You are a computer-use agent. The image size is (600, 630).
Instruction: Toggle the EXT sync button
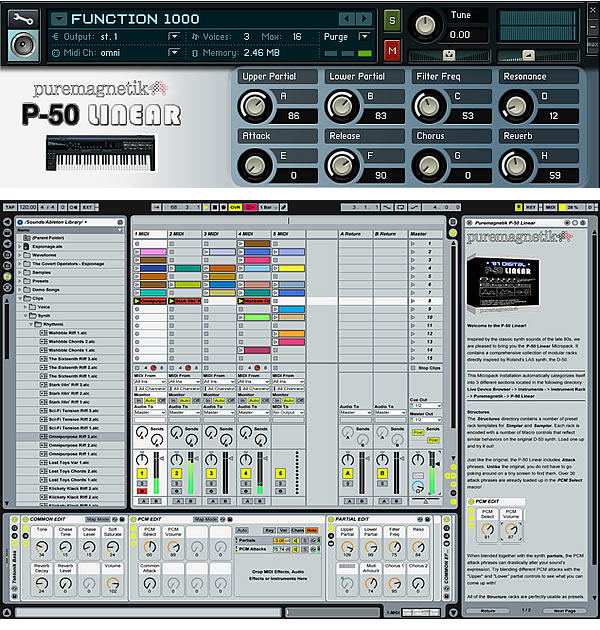pos(88,207)
